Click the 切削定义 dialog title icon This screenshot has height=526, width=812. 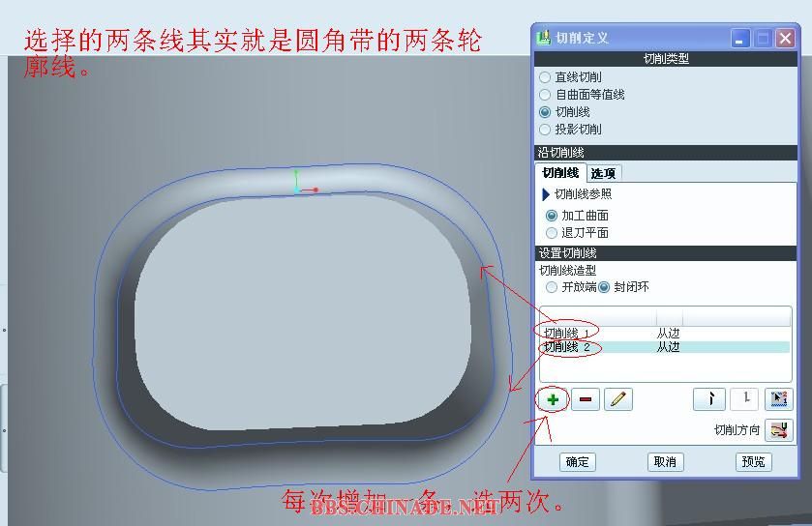tap(544, 38)
